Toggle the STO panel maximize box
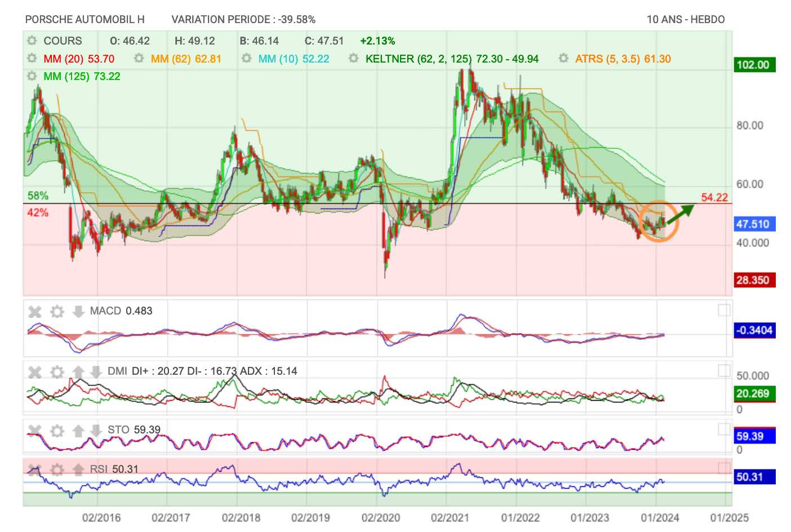 724,429
